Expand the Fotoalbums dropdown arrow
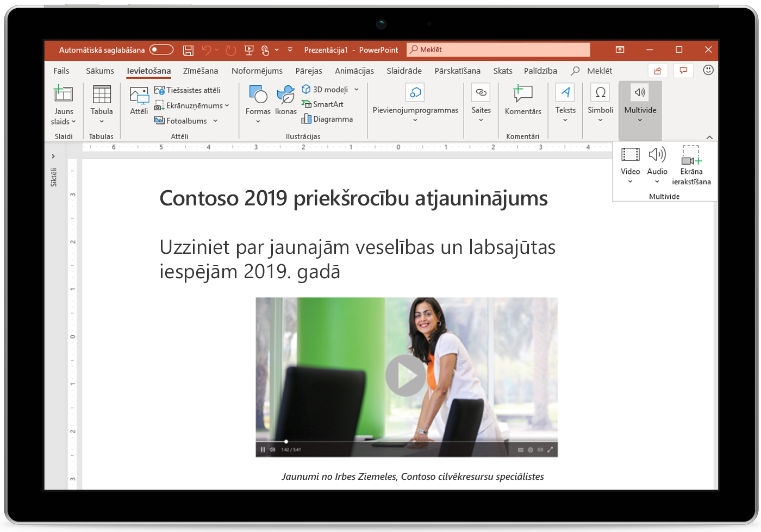 (x=215, y=121)
